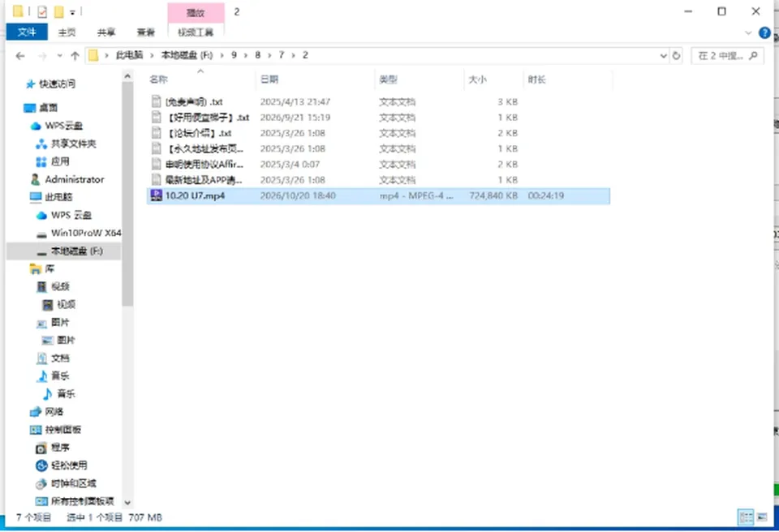Click the 网络 network icon in the navigation pane
779x532 pixels.
[35, 412]
